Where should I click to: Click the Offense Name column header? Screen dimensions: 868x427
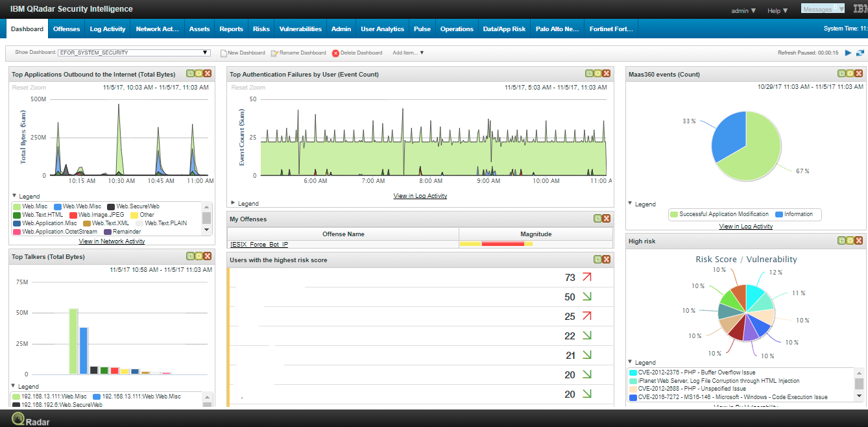click(343, 234)
